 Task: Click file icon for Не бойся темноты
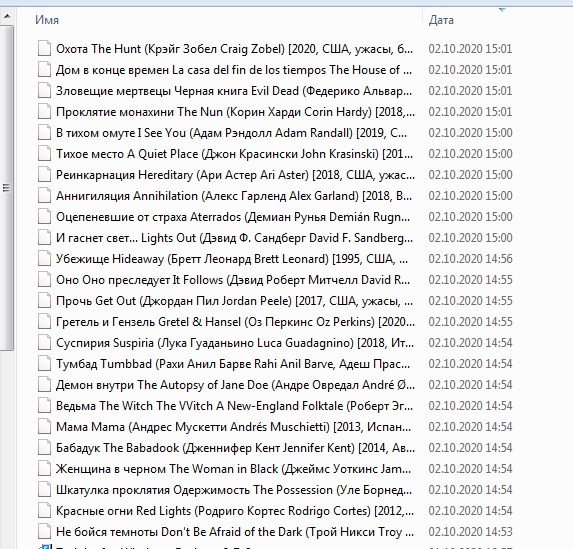point(45,532)
